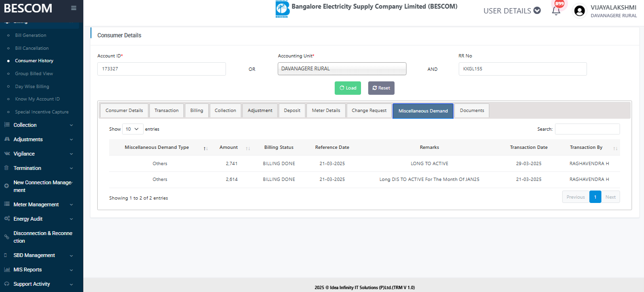This screenshot has height=292, width=644.
Task: Click the Next pagination button
Action: (x=610, y=197)
